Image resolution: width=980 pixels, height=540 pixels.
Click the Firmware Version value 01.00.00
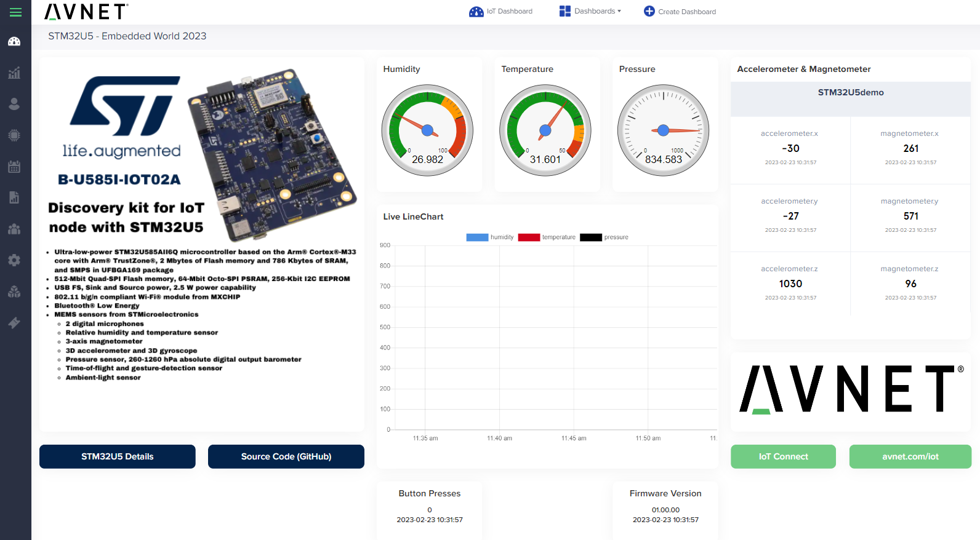point(665,510)
